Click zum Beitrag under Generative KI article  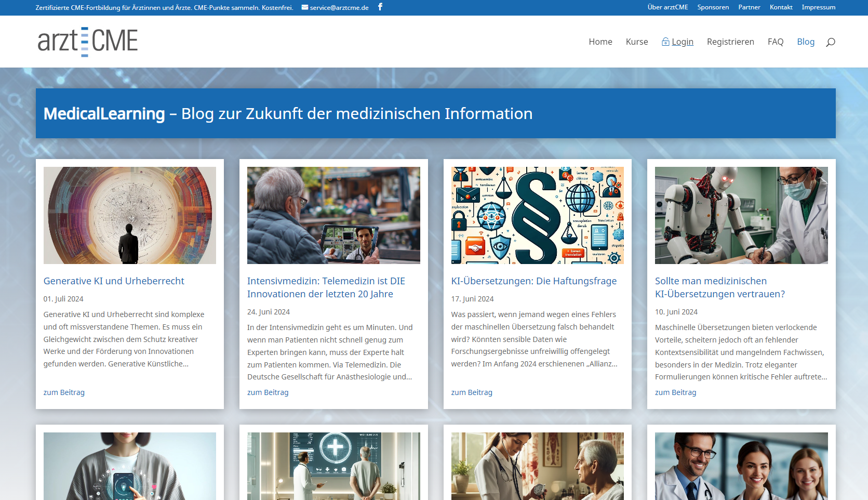[x=64, y=392]
